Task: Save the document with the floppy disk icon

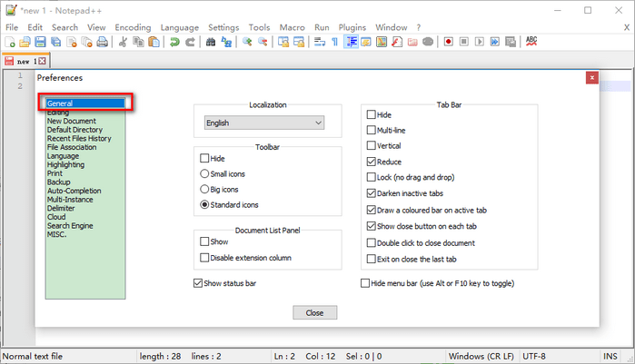Action: (x=40, y=42)
